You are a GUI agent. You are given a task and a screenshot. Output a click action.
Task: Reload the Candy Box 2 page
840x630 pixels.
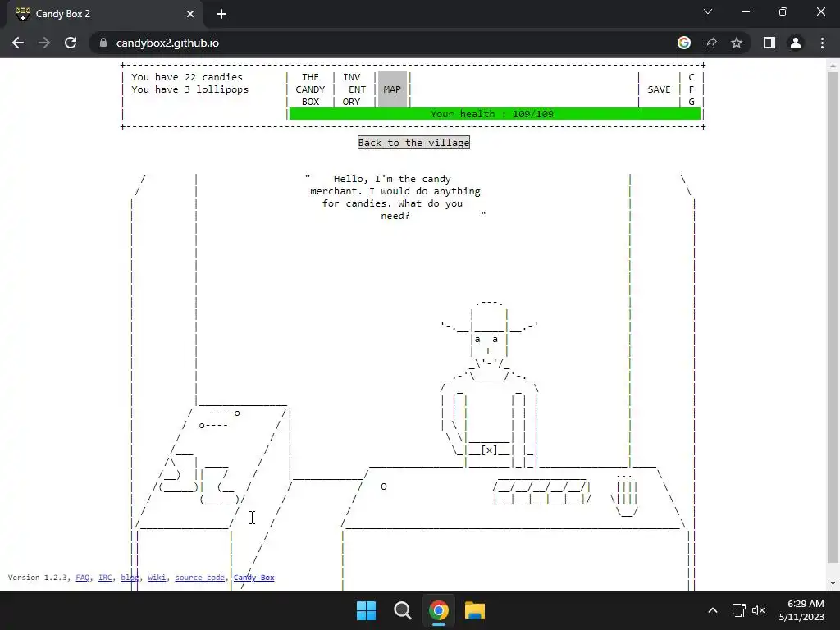71,43
